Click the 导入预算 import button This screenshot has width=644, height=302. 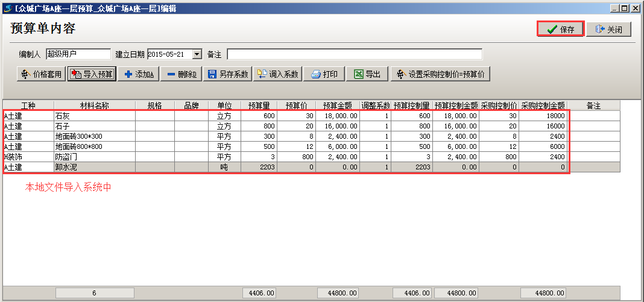coord(92,74)
